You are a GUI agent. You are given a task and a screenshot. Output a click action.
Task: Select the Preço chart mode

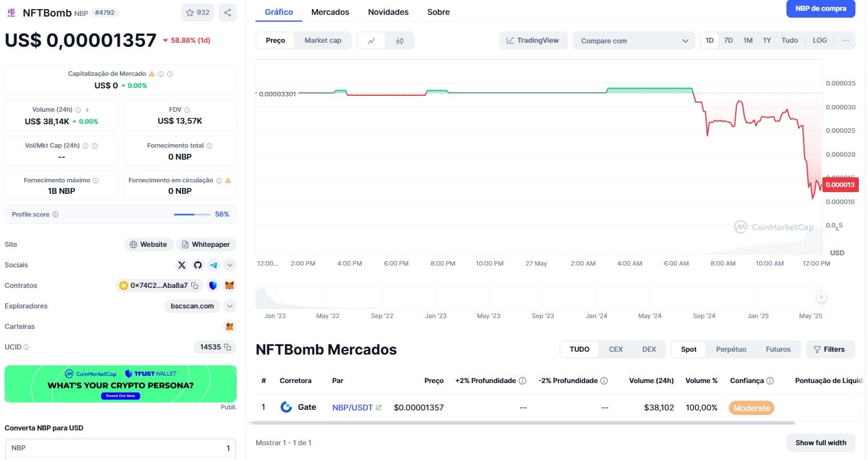click(x=275, y=40)
